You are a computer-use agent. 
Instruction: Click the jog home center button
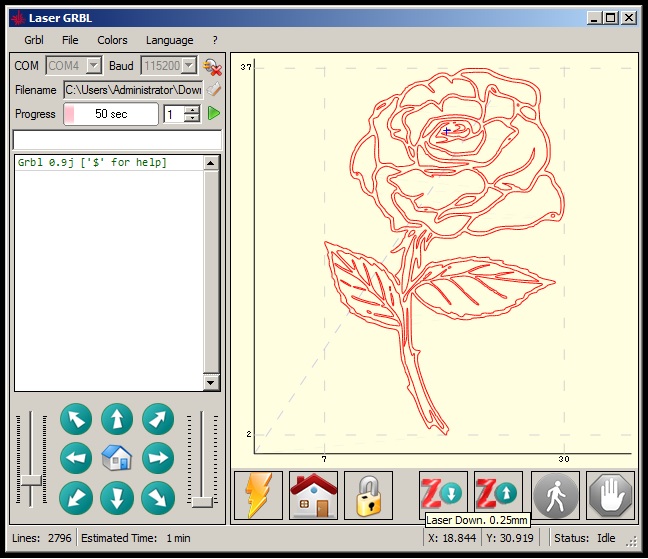[117, 458]
